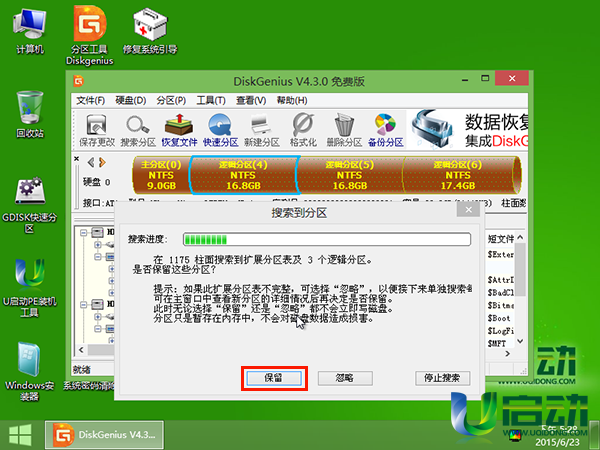Select the $LogFi file entry
The width and height of the screenshot is (600, 450).
[501, 331]
